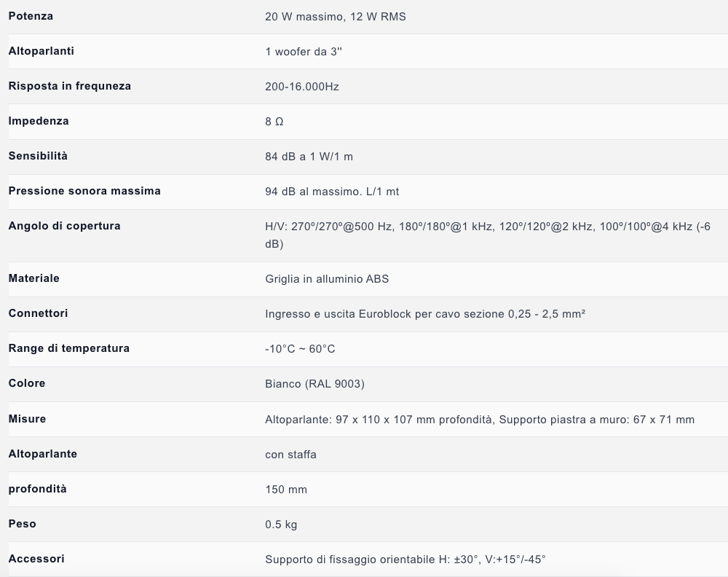Select the Potenza label
The height and width of the screenshot is (577, 728).
coord(31,16)
